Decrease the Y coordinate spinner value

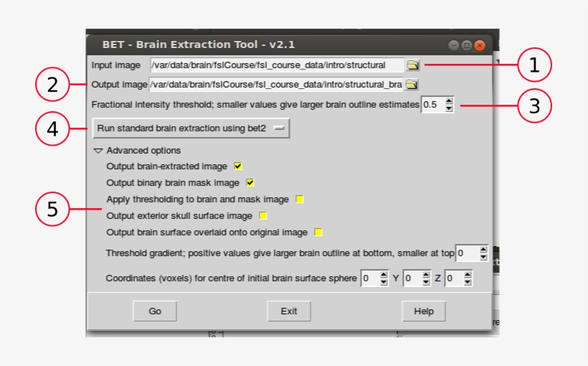point(426,281)
